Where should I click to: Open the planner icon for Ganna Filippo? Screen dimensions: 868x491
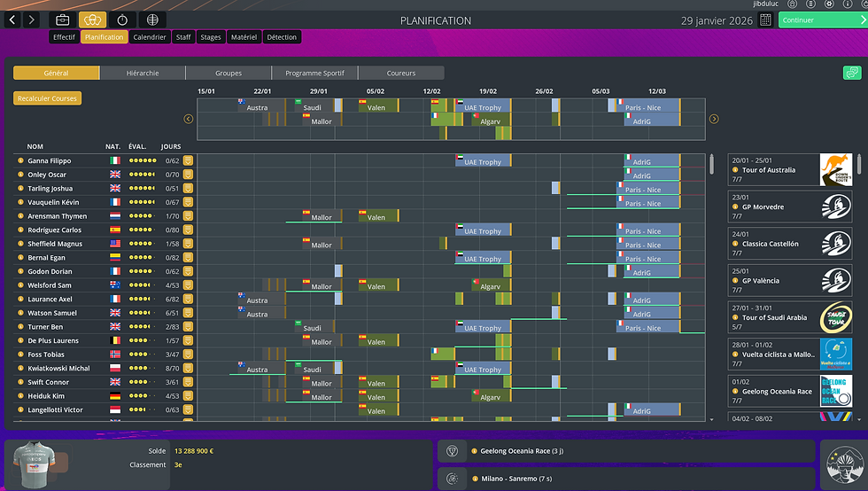(x=188, y=160)
